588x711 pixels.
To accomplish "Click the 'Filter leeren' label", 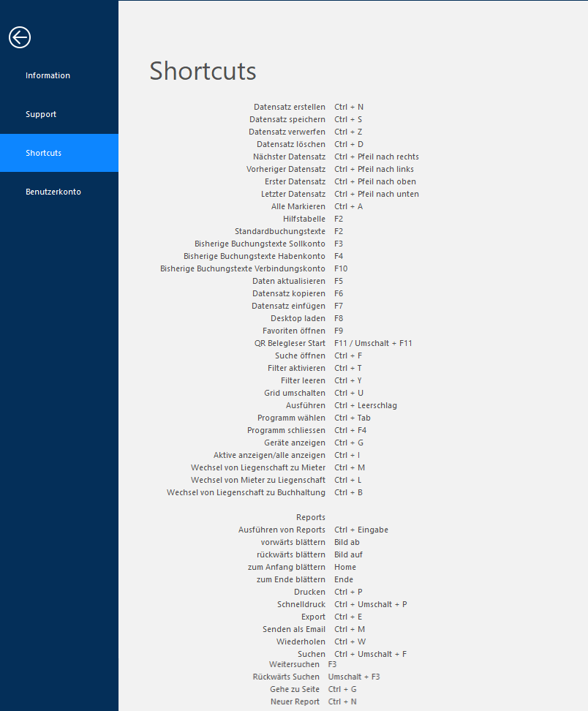I will (x=303, y=380).
